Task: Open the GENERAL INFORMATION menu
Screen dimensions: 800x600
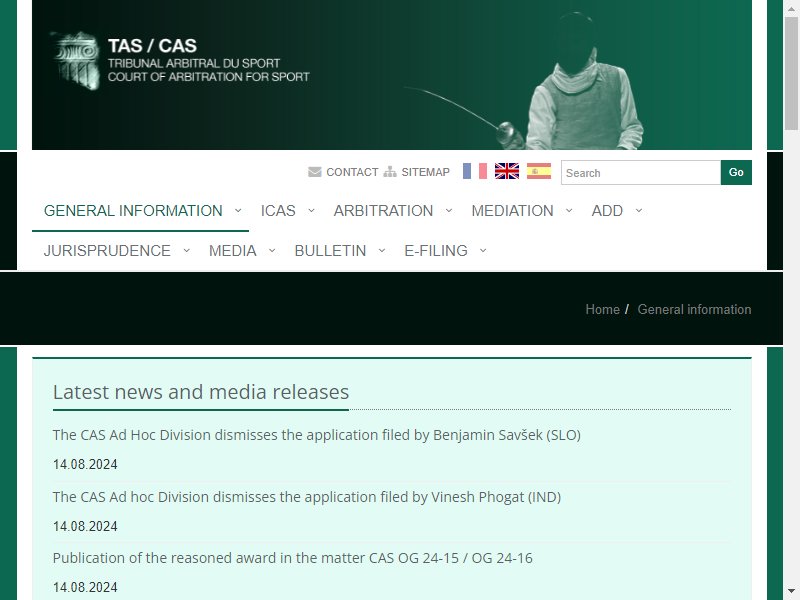Action: click(x=133, y=211)
